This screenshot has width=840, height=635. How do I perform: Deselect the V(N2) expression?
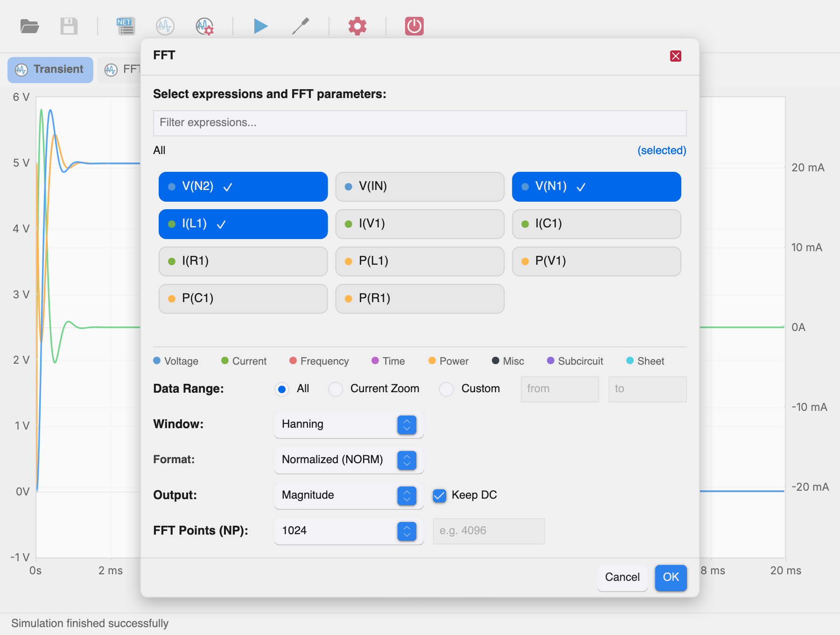(x=243, y=187)
